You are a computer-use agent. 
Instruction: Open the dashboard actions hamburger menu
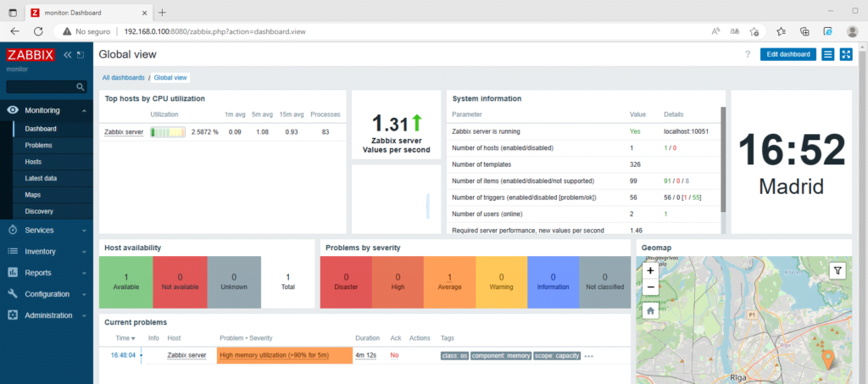tap(828, 54)
